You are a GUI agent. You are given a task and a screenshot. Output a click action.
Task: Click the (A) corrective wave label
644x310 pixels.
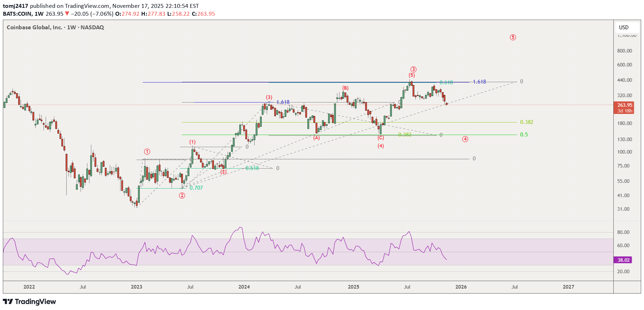coord(316,138)
